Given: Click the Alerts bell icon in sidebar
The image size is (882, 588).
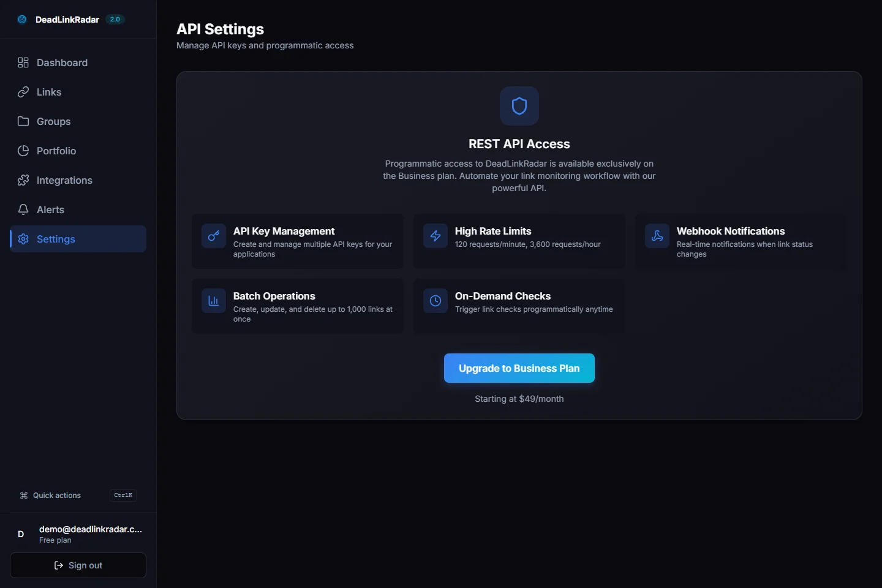Looking at the screenshot, I should 23,209.
